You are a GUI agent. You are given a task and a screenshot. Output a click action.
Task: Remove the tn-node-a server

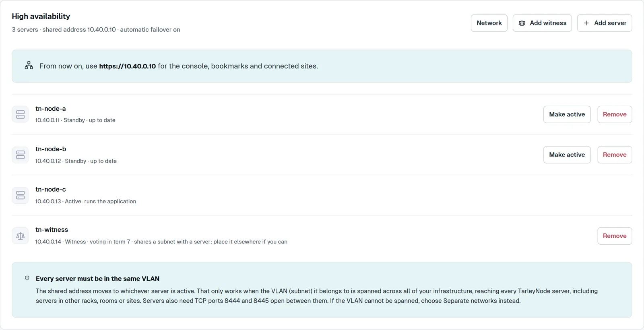pyautogui.click(x=615, y=114)
